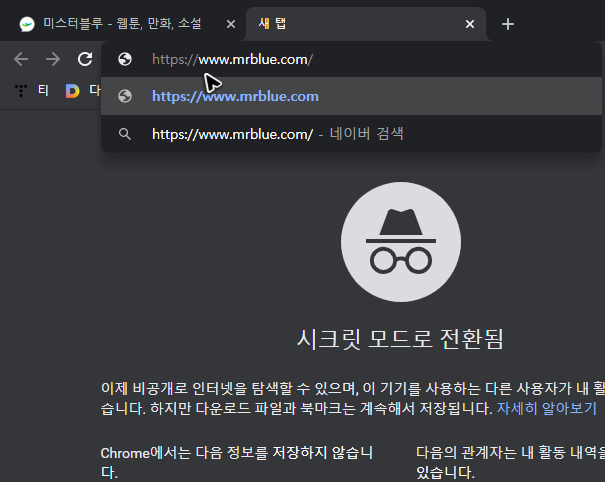Click the globe icon in address bar
Image resolution: width=605 pixels, height=482 pixels.
(125, 59)
